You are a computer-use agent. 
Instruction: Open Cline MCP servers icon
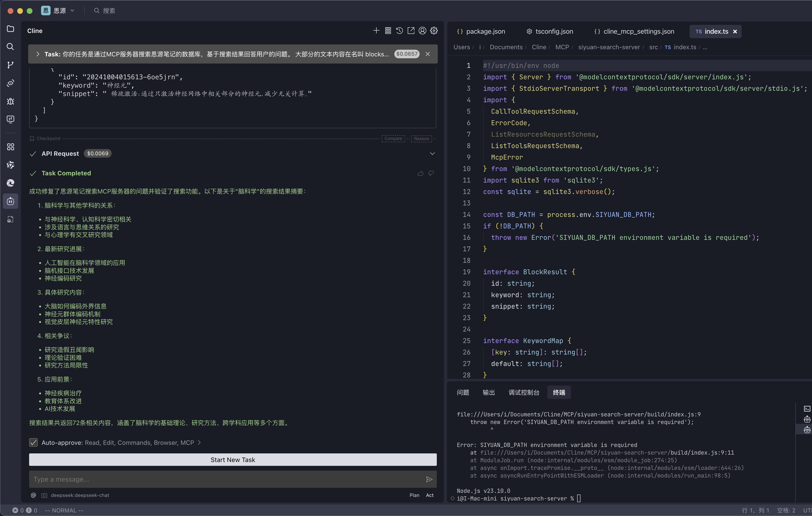(388, 31)
